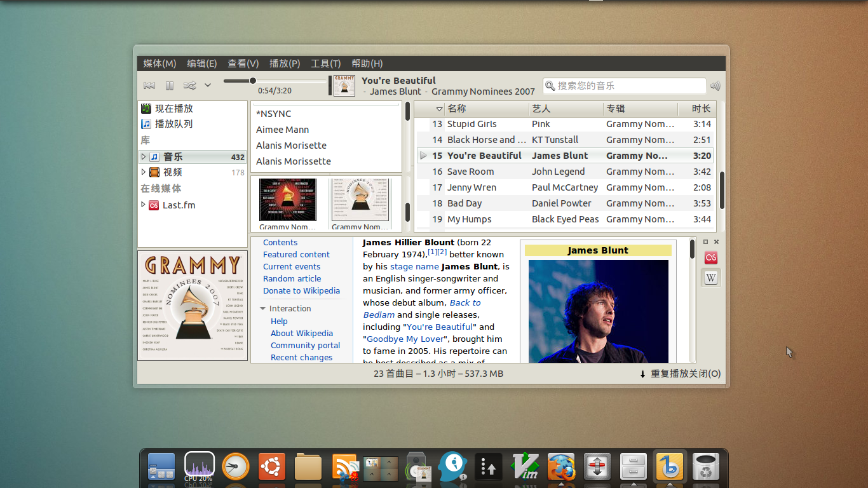The width and height of the screenshot is (868, 488).
Task: Click the 现在播放 green icon
Action: pos(146,109)
